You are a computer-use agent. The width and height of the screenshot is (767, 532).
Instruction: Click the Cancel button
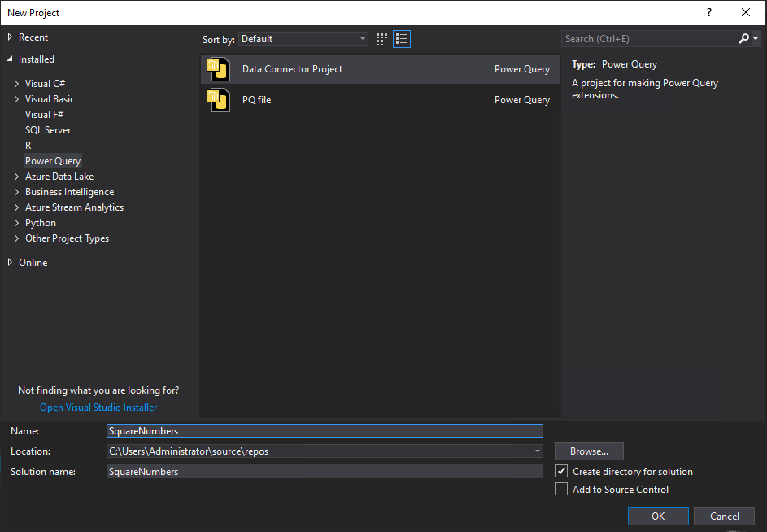725,516
